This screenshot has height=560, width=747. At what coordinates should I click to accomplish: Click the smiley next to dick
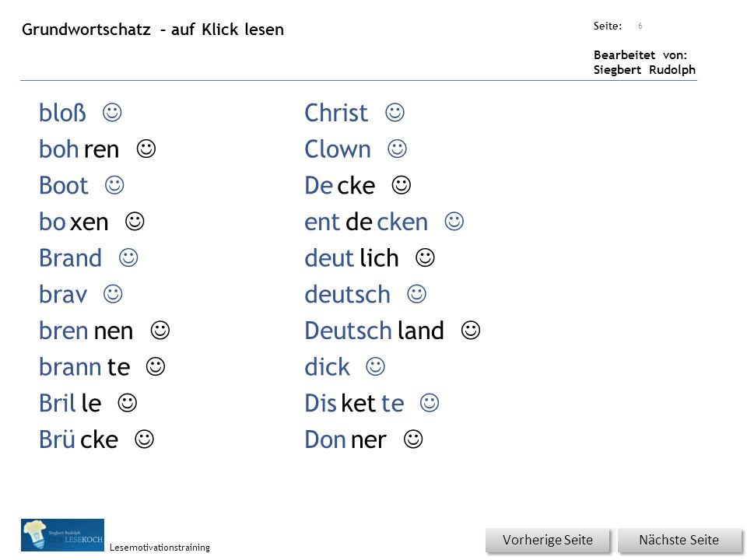coord(375,366)
